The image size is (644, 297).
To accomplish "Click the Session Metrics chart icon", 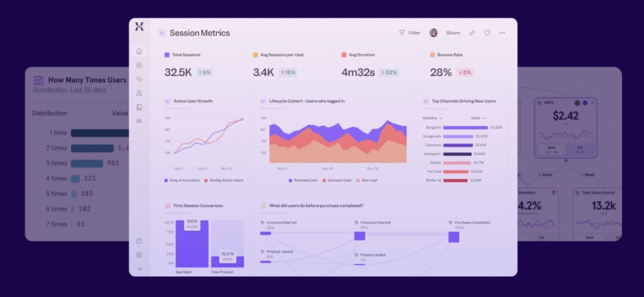I will pos(162,33).
